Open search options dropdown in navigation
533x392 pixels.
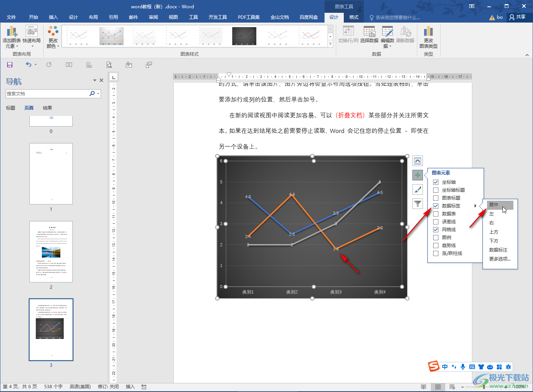pyautogui.click(x=98, y=94)
